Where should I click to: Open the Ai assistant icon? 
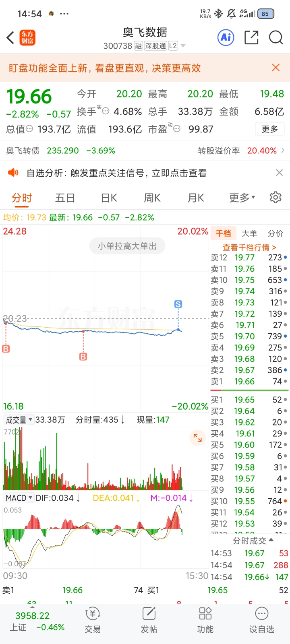(x=226, y=37)
